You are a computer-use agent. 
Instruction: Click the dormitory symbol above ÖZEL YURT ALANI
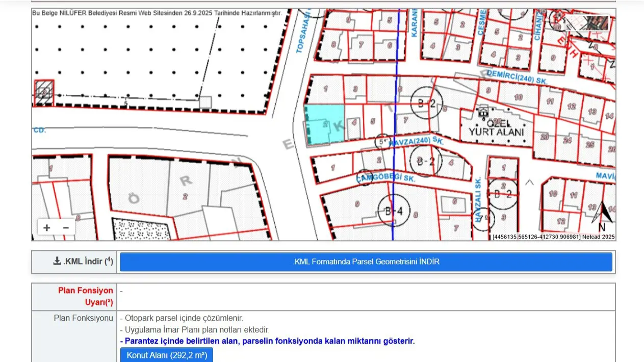tap(483, 111)
